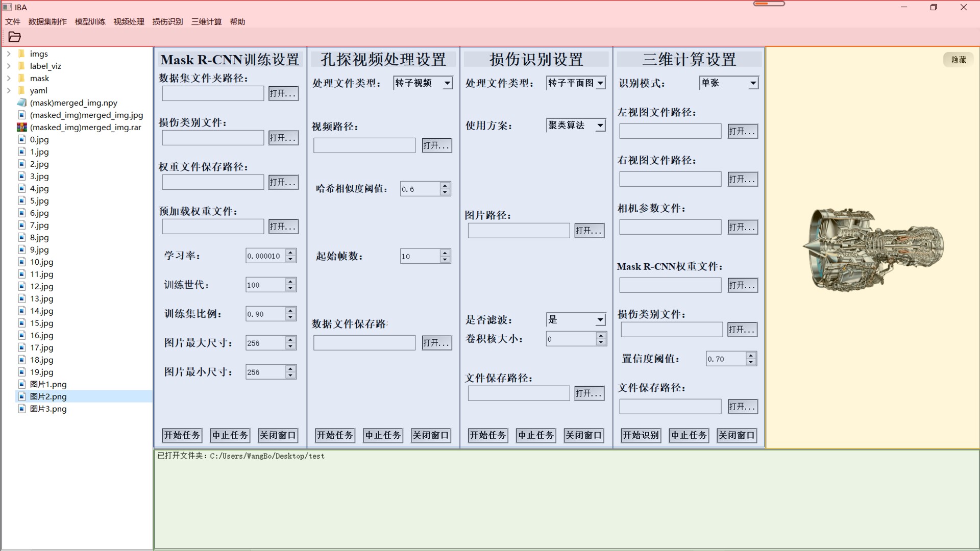Decrease the 训练世代 spinbox value
The image size is (980, 551).
pos(291,288)
